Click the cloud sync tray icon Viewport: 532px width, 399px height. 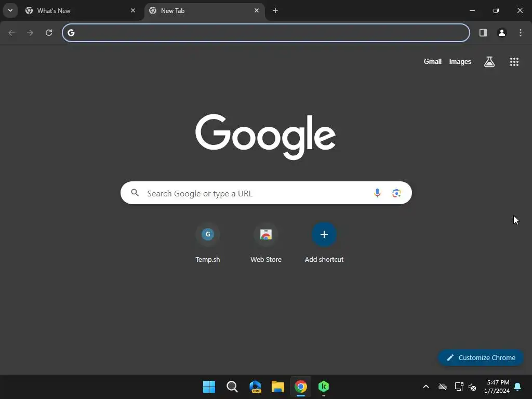pyautogui.click(x=443, y=387)
